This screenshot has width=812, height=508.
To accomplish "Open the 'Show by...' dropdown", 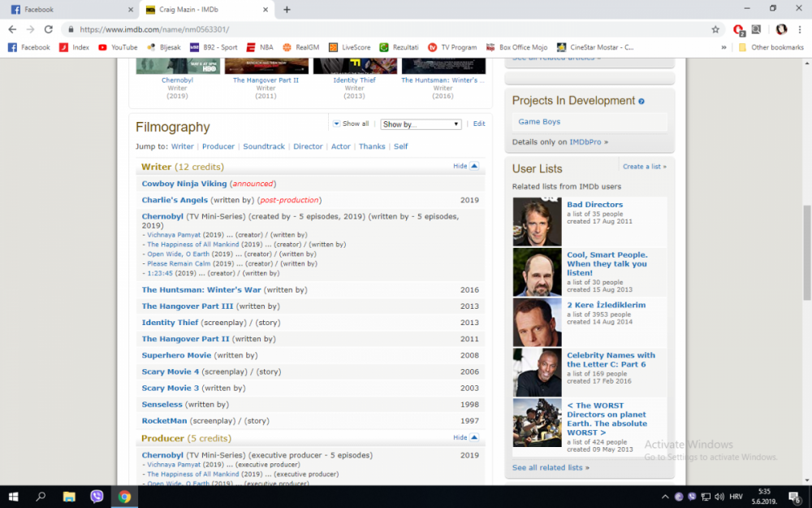I will point(421,124).
